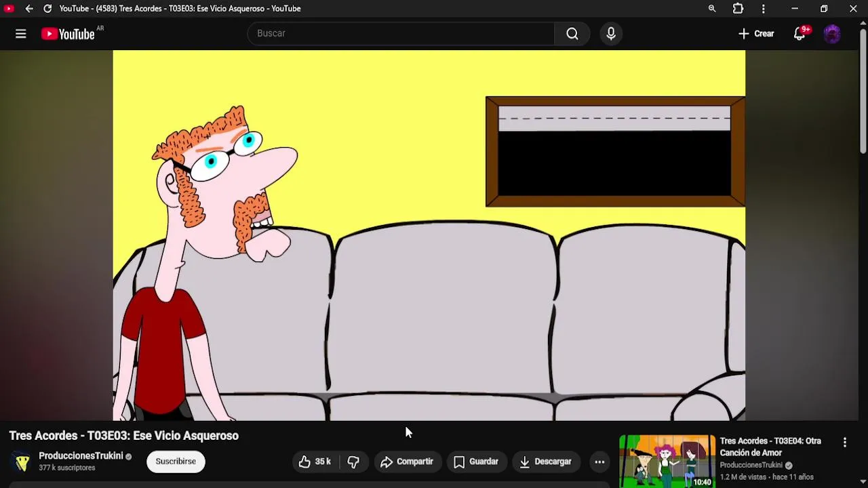The height and width of the screenshot is (488, 868).
Task: Download the video with Descargar
Action: [x=546, y=462]
